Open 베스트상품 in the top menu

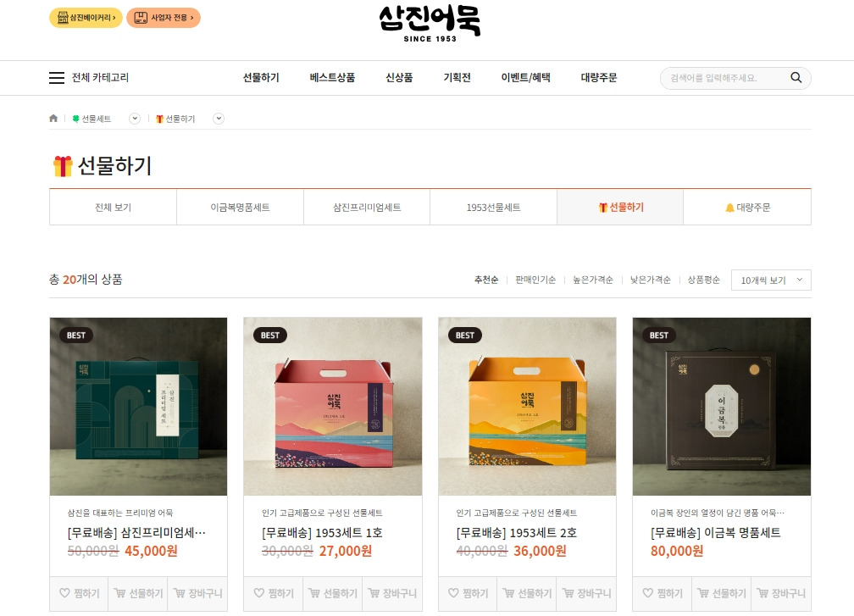[x=332, y=78]
